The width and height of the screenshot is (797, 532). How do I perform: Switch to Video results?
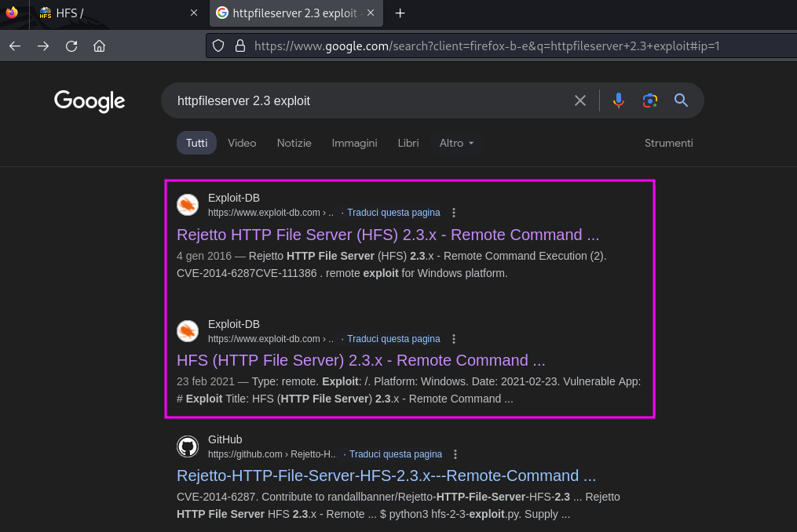pos(242,144)
